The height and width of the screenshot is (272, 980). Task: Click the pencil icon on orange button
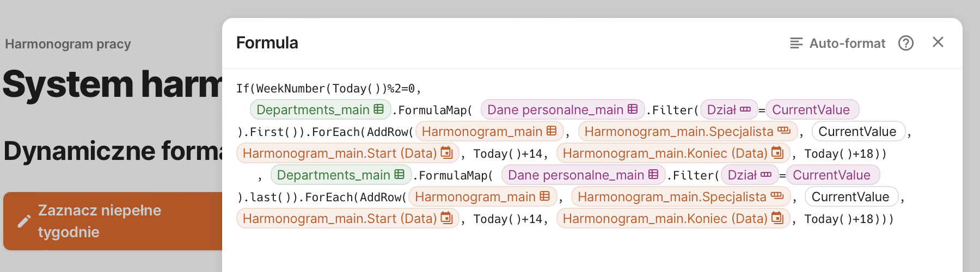(x=24, y=221)
